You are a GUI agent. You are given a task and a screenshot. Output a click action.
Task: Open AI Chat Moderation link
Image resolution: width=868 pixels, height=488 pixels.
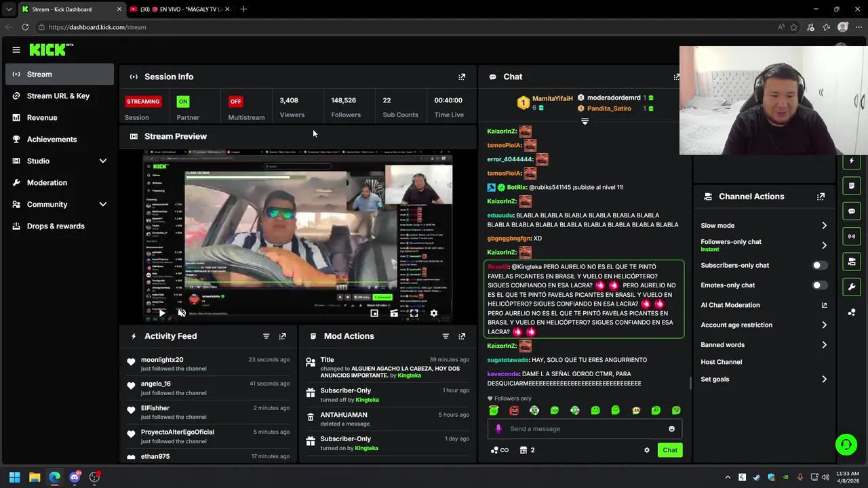pos(764,305)
